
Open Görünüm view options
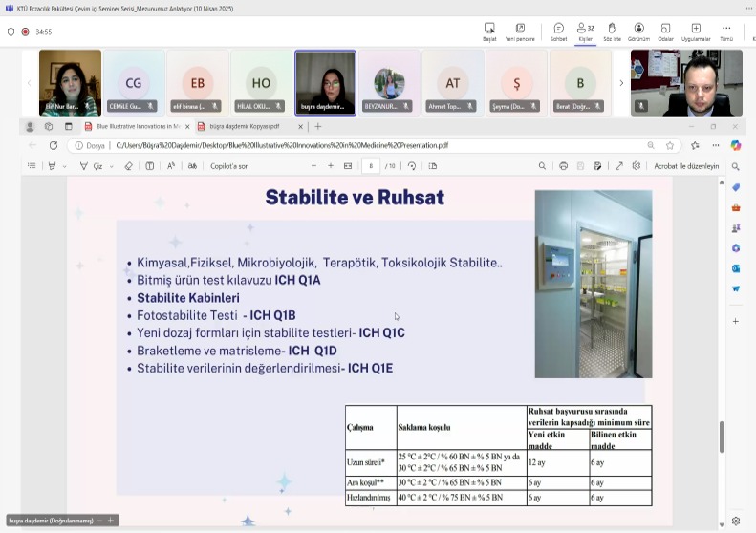point(638,32)
